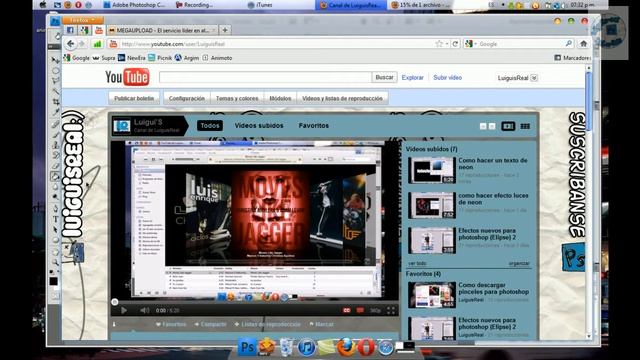Open 'Como descargar pinceles para photoshop' thumbnail

(x=431, y=295)
